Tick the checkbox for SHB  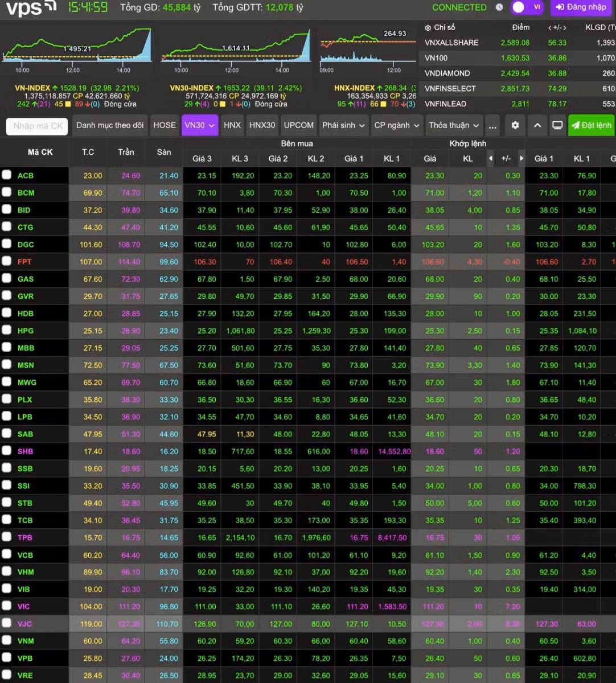pyautogui.click(x=6, y=451)
